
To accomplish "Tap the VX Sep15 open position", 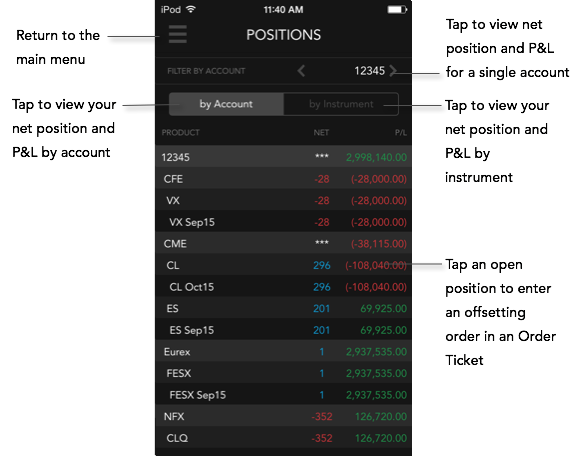I will tap(284, 222).
